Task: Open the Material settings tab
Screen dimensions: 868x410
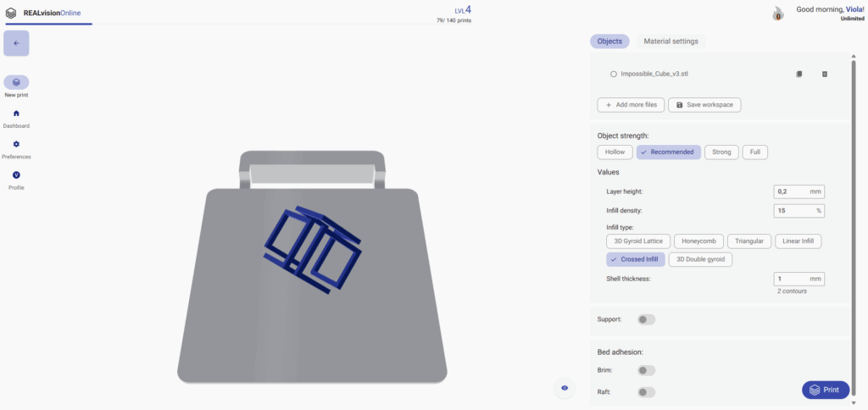Action: pyautogui.click(x=671, y=41)
